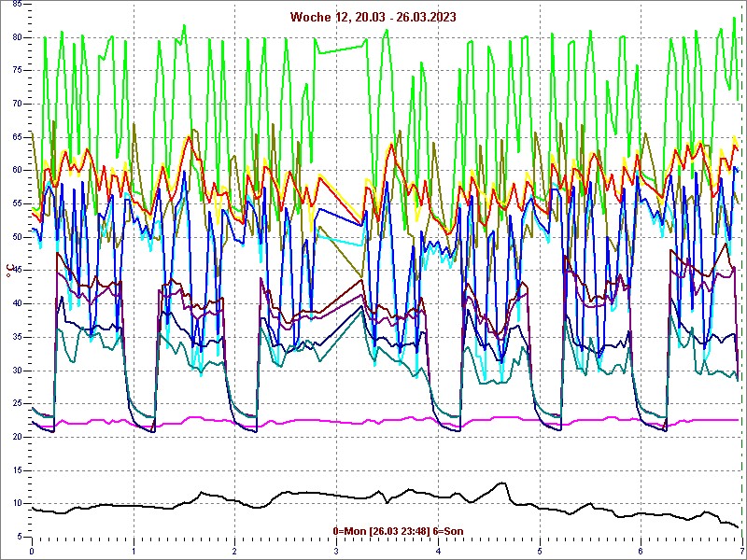Image resolution: width=747 pixels, height=560 pixels.
Task: Click the x-axis day label 1
Action: point(134,552)
